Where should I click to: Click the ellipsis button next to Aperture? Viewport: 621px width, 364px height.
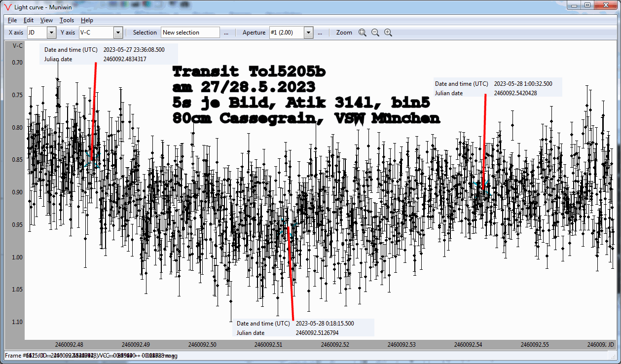pyautogui.click(x=320, y=33)
